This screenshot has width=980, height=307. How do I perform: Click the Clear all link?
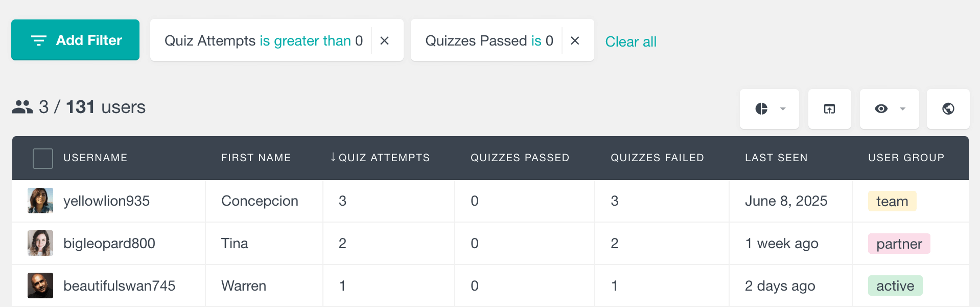631,41
